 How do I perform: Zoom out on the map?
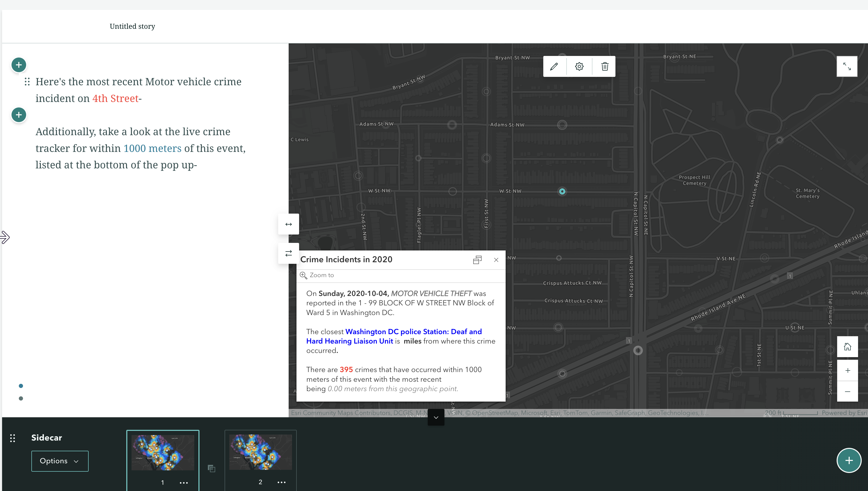tap(847, 391)
